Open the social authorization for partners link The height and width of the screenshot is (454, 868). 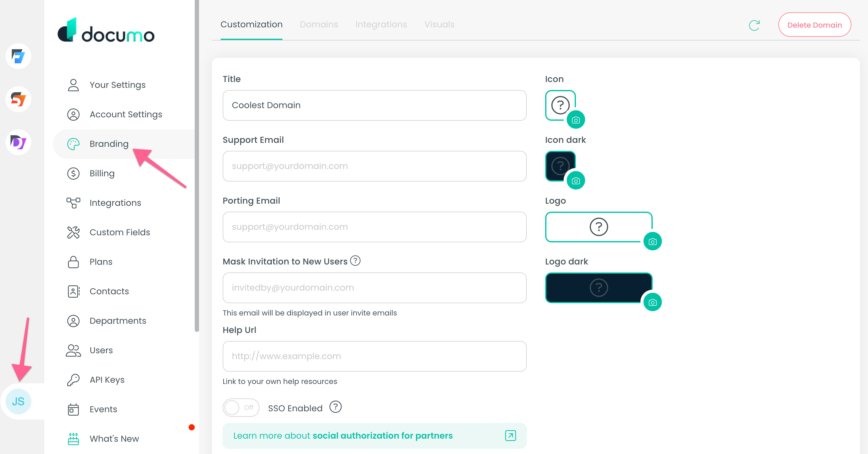pyautogui.click(x=382, y=436)
